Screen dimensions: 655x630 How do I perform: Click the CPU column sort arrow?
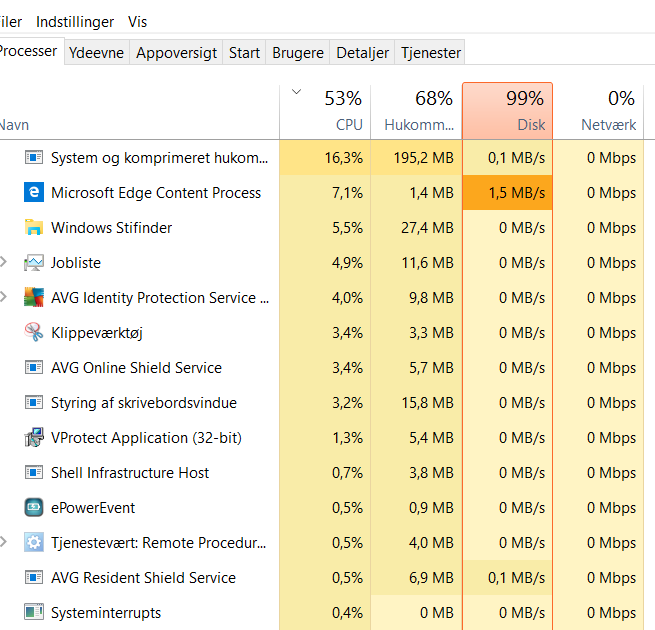pyautogui.click(x=295, y=92)
